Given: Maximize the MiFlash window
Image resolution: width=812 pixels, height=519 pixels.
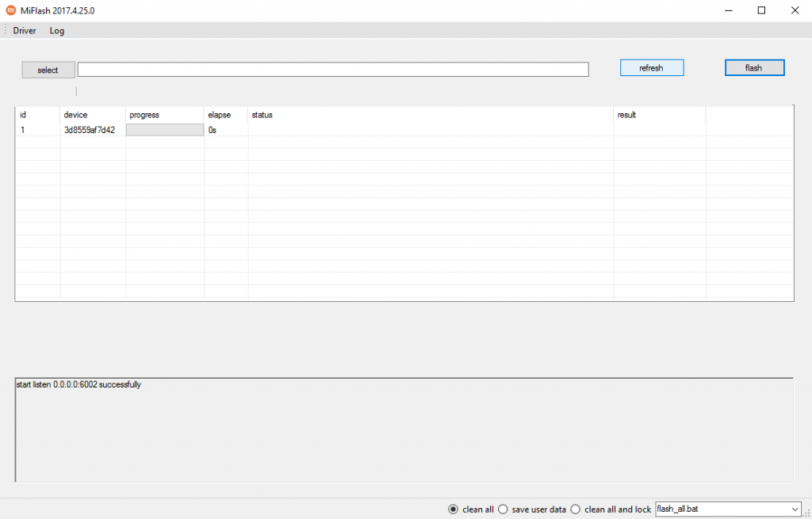Looking at the screenshot, I should click(761, 10).
